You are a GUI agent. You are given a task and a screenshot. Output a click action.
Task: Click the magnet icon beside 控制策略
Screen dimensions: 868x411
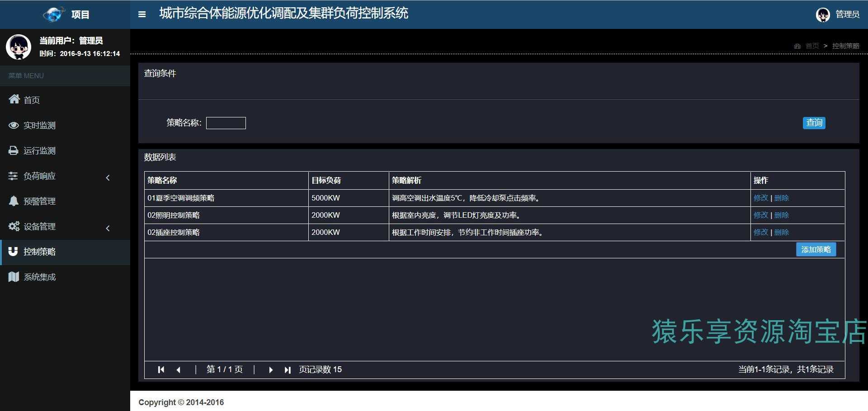(13, 252)
